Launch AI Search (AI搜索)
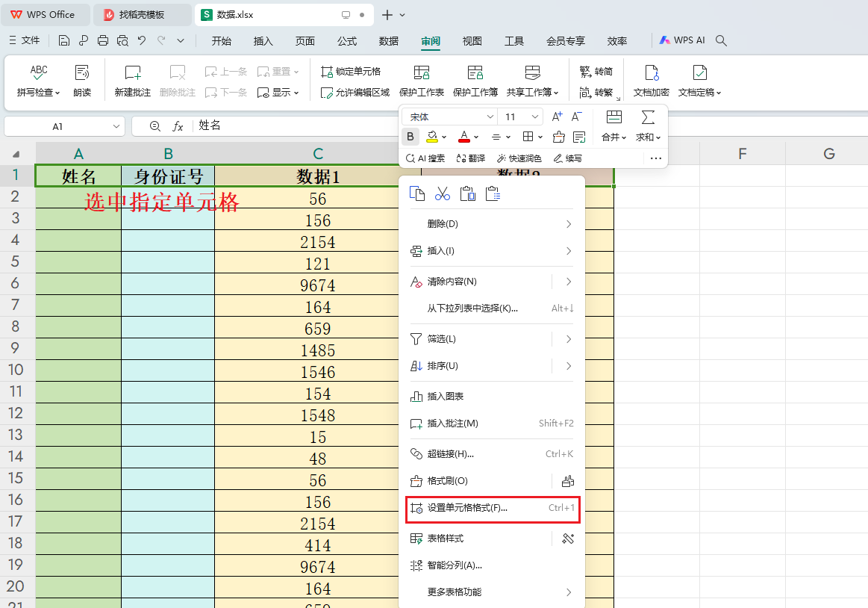 (x=425, y=158)
